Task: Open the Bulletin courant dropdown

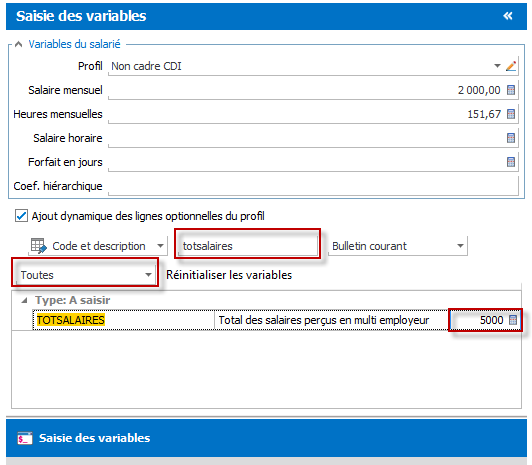Action: tap(460, 246)
